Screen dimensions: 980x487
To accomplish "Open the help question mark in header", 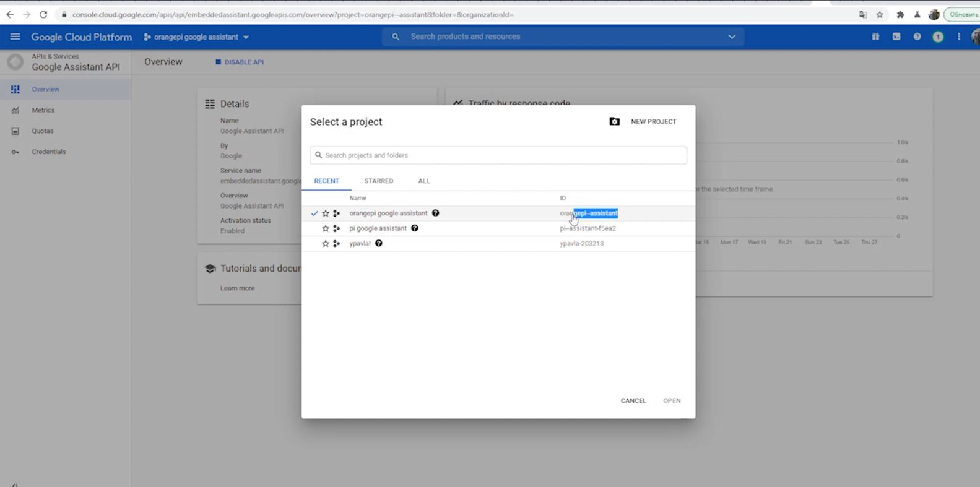I will coord(917,37).
